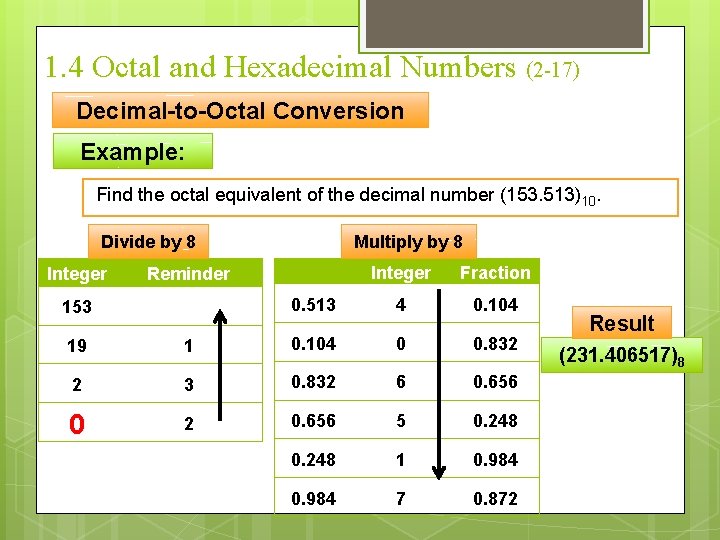
Task: Click the orange 'Result' label
Action: coord(622,323)
